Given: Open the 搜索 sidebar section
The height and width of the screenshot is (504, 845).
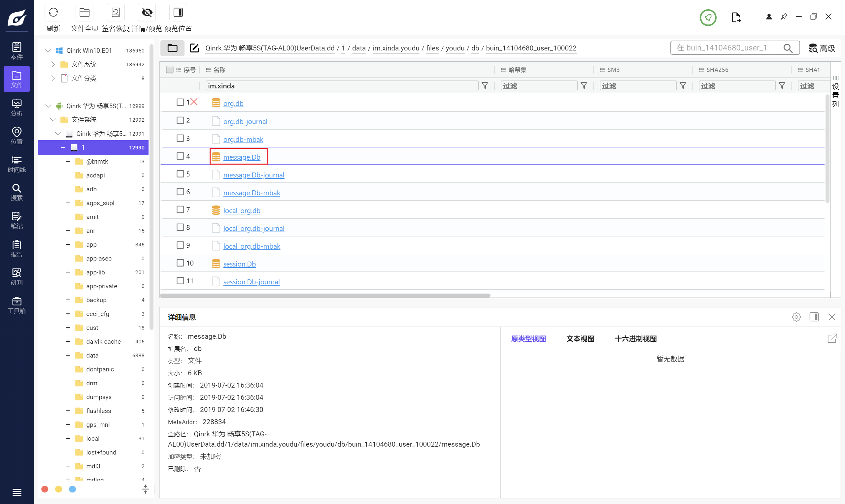Looking at the screenshot, I should click(17, 192).
